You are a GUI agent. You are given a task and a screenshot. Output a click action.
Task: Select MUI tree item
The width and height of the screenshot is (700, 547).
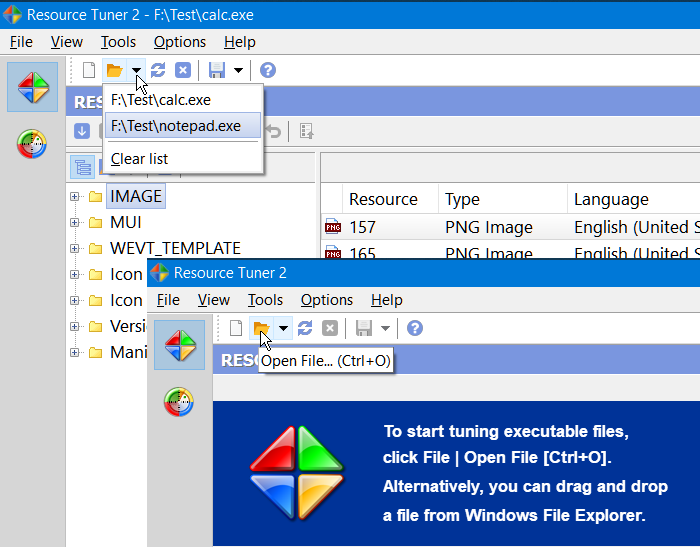pos(126,222)
